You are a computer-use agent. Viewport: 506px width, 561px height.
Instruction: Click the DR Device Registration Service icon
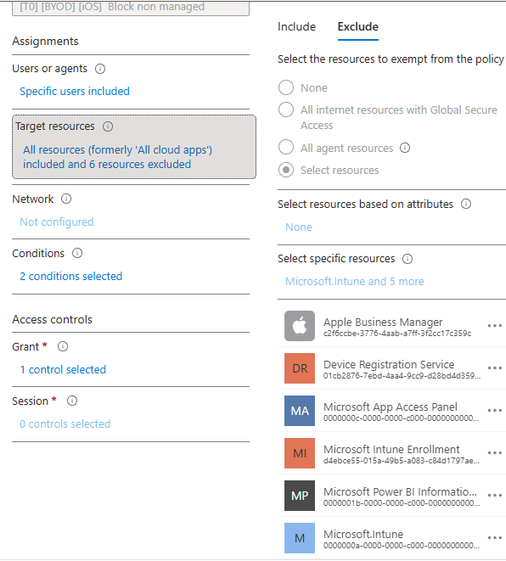pos(300,368)
